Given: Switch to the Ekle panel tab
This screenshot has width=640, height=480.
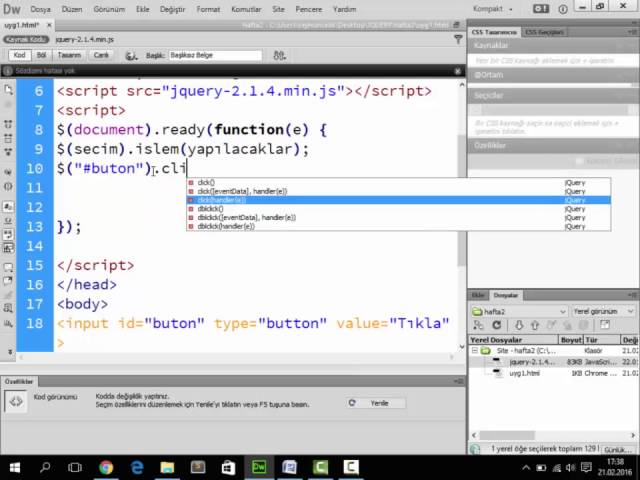Looking at the screenshot, I should click(x=478, y=295).
